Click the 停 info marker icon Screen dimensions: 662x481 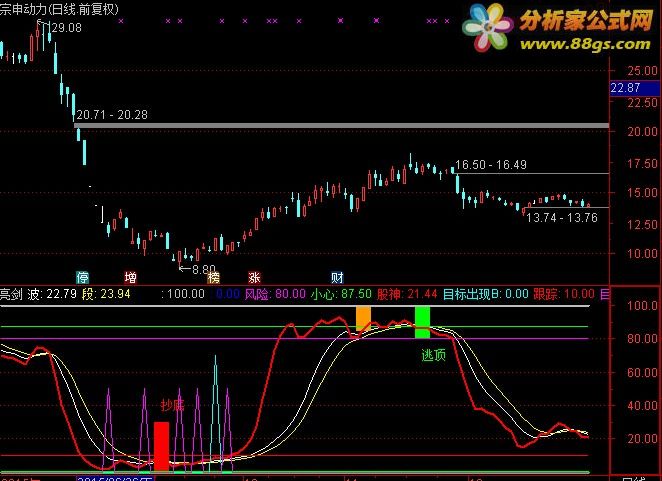(x=82, y=277)
